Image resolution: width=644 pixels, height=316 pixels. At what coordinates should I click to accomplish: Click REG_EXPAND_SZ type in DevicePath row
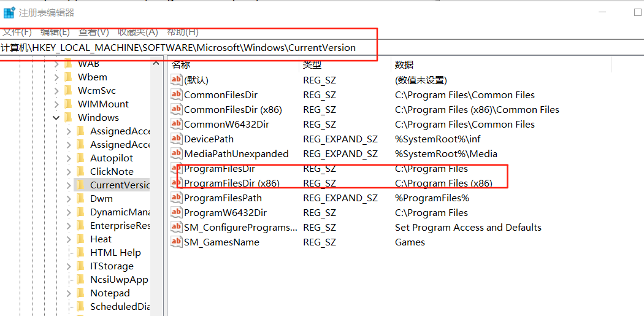point(340,139)
